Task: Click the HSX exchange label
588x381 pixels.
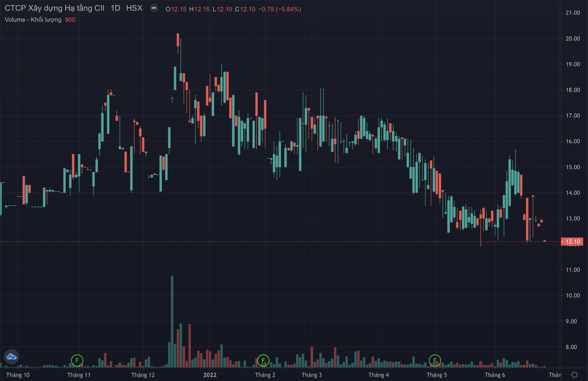Action: click(x=134, y=8)
